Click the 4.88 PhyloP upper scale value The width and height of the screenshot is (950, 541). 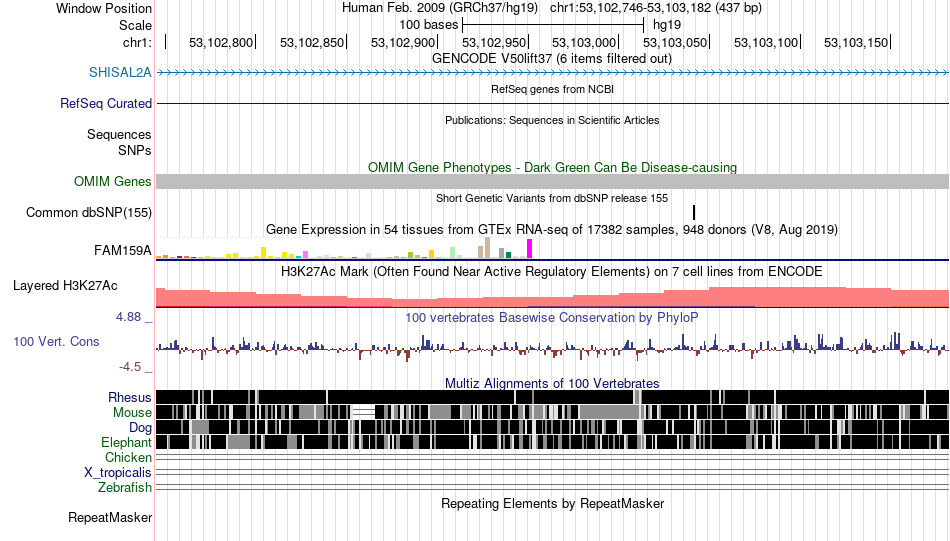click(128, 317)
